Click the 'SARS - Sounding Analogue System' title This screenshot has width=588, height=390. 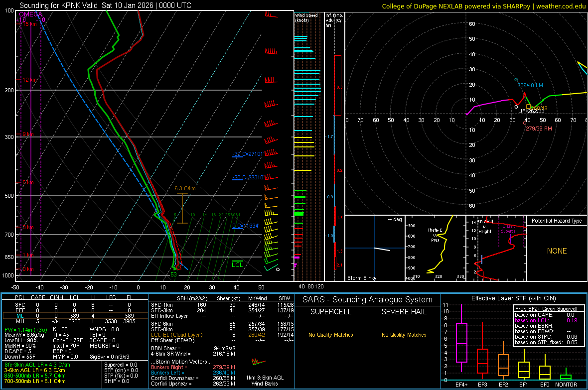[368, 300]
